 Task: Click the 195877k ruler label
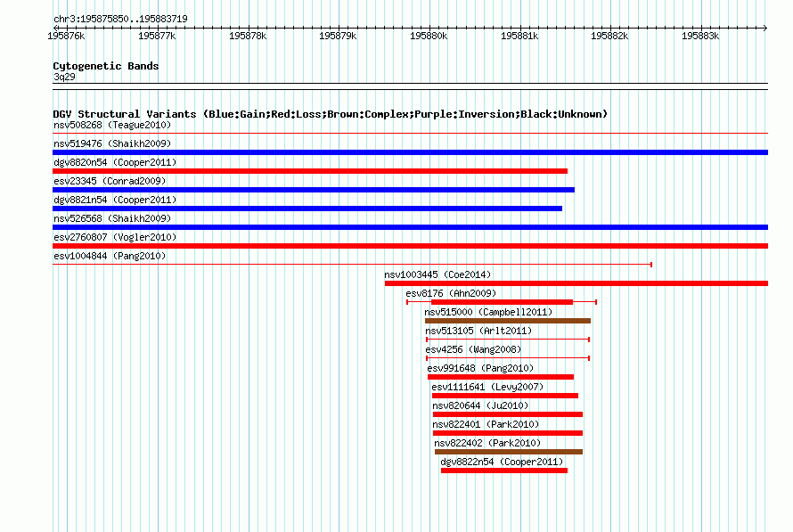(157, 36)
